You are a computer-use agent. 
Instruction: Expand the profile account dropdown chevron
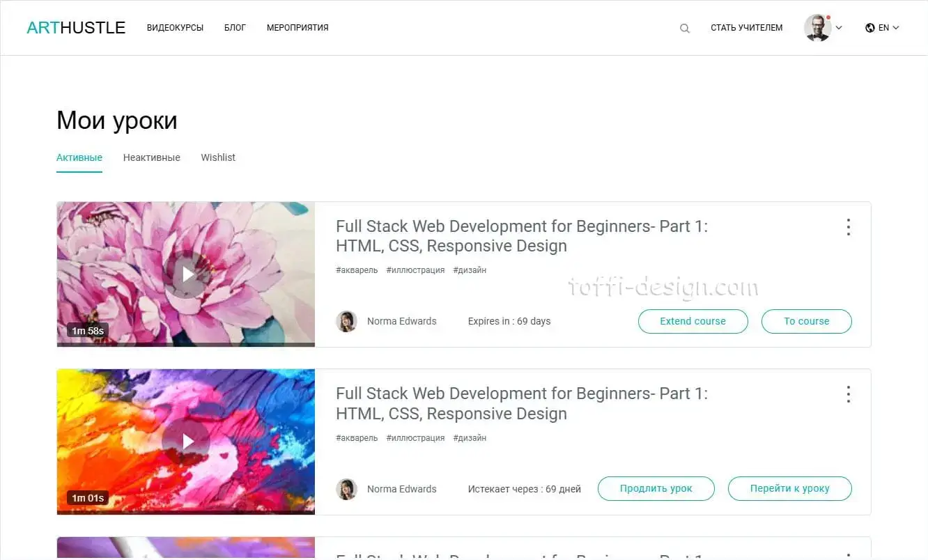coord(837,28)
